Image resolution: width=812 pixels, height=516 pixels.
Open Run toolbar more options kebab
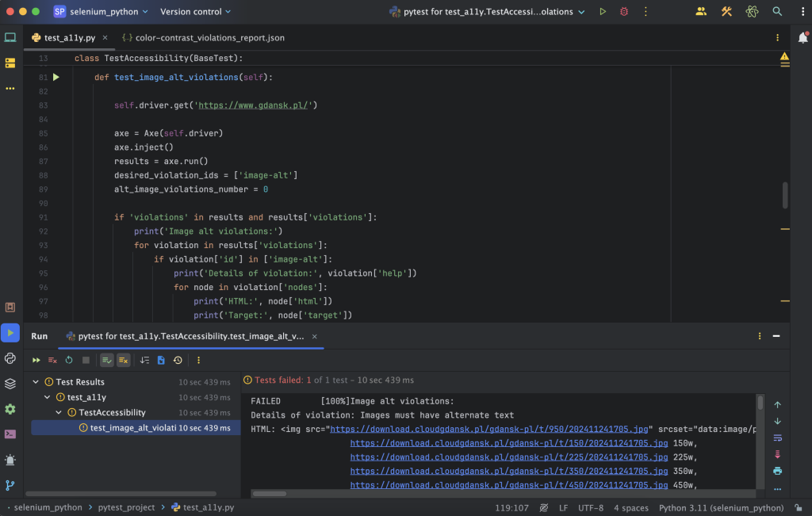(198, 360)
